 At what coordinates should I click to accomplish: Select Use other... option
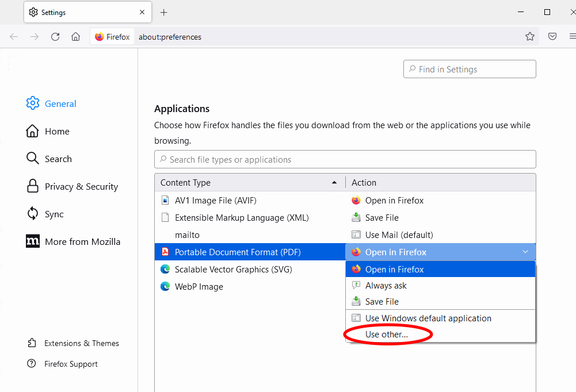386,335
